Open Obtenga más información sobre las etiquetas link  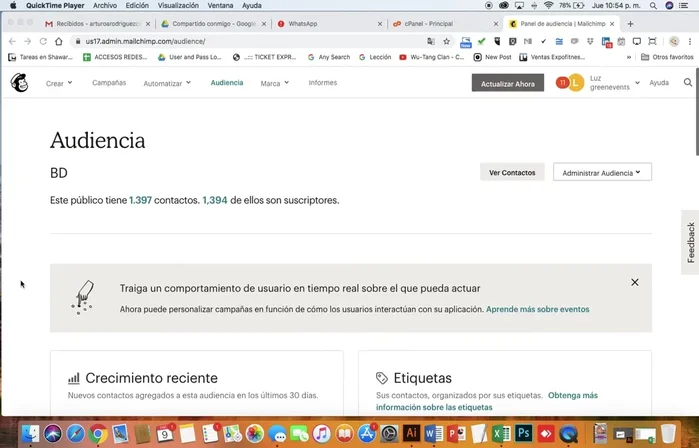(x=487, y=401)
